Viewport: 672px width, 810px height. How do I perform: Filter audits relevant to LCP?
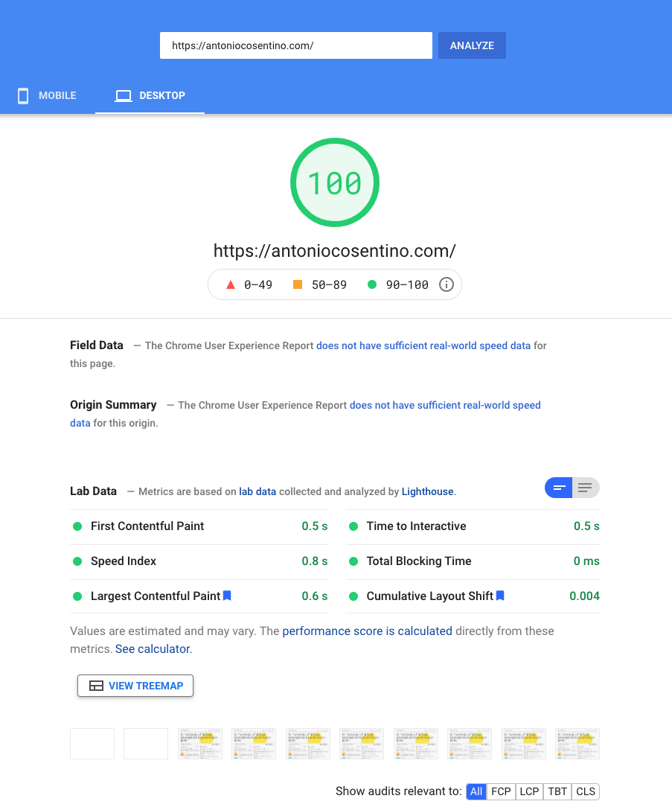point(529,791)
